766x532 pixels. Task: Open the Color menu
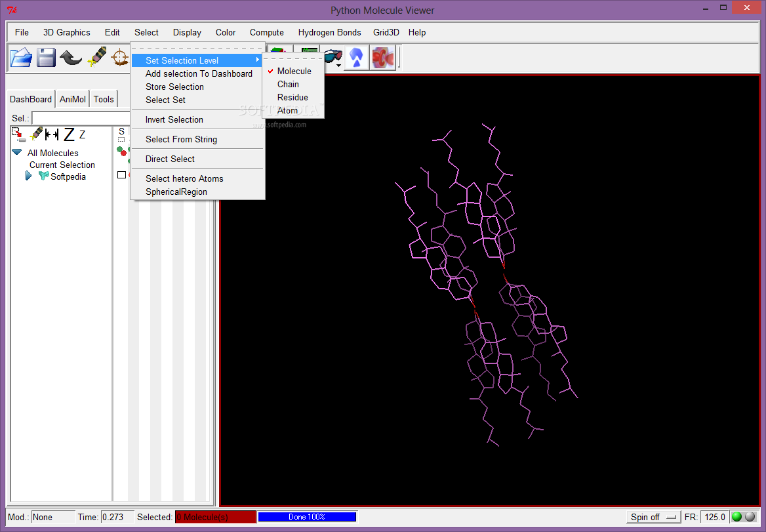[226, 32]
